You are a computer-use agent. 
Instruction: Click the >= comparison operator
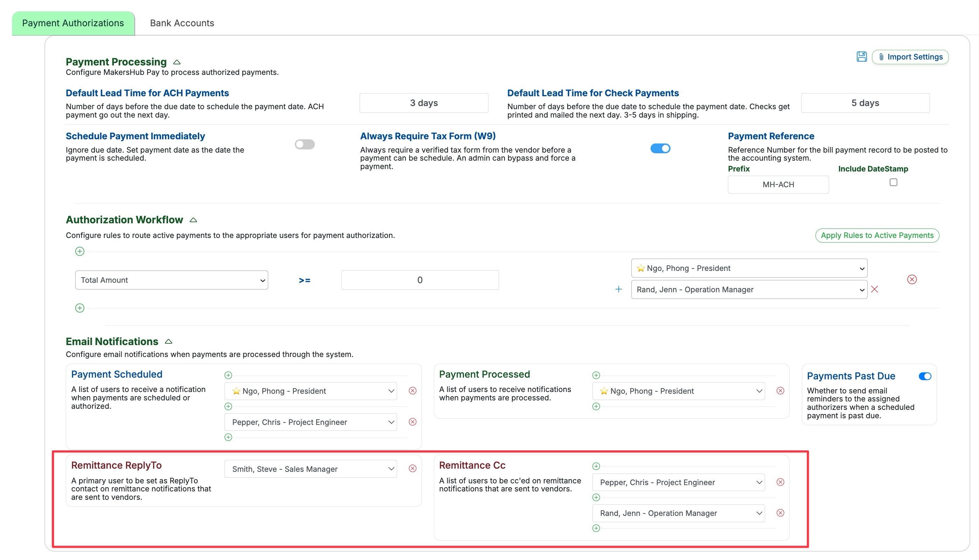[304, 280]
